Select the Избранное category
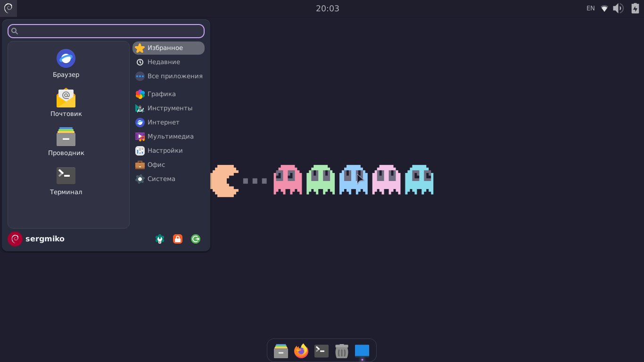This screenshot has height=362, width=644. coord(168,48)
